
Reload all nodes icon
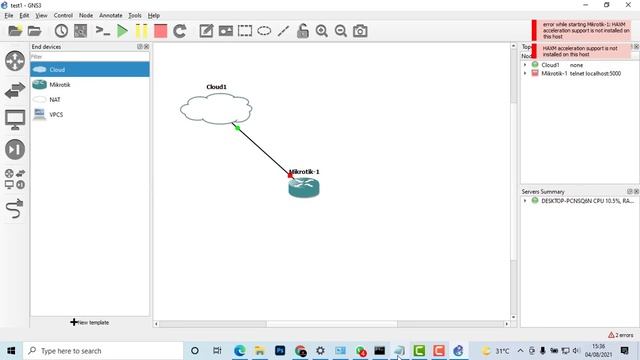(180, 31)
